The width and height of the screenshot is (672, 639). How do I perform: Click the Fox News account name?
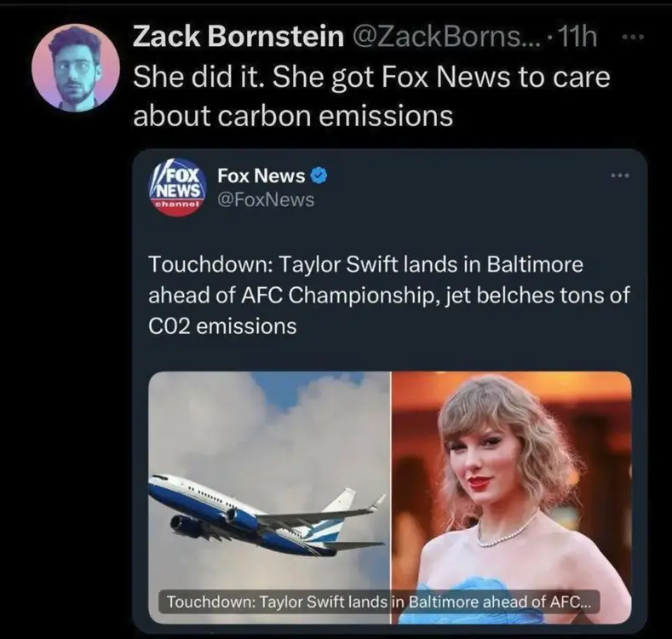click(261, 176)
